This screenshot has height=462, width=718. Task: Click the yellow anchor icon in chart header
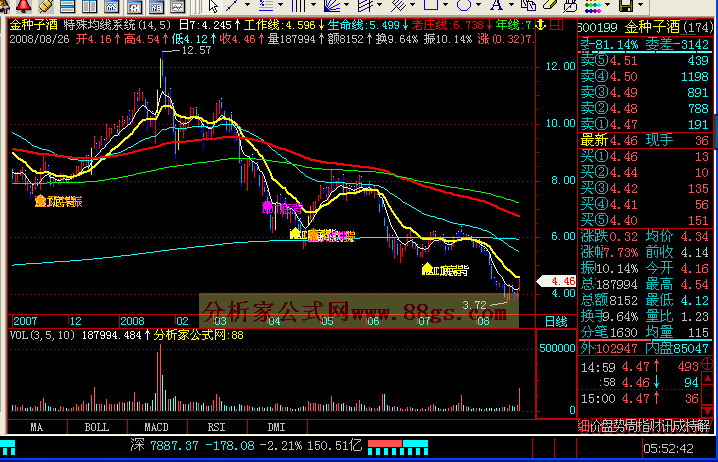pyautogui.click(x=541, y=24)
